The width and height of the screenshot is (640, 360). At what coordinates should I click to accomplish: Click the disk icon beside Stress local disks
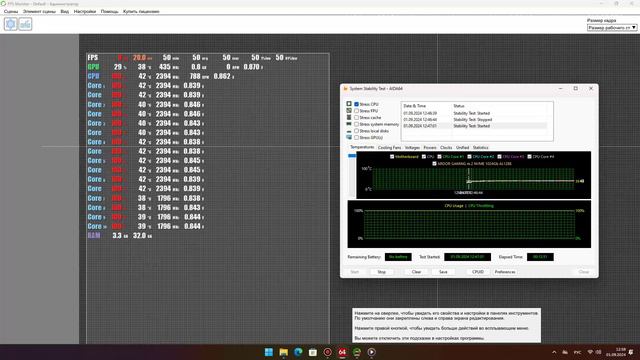coord(349,131)
